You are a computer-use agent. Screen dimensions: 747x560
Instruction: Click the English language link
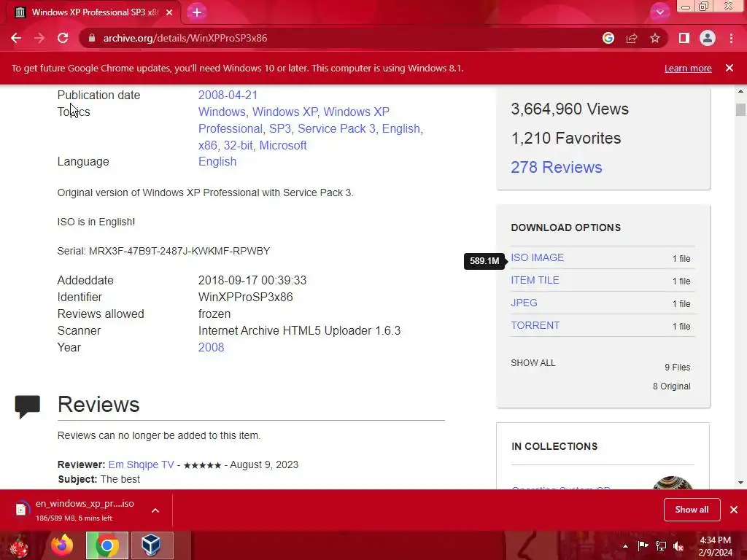(x=217, y=161)
